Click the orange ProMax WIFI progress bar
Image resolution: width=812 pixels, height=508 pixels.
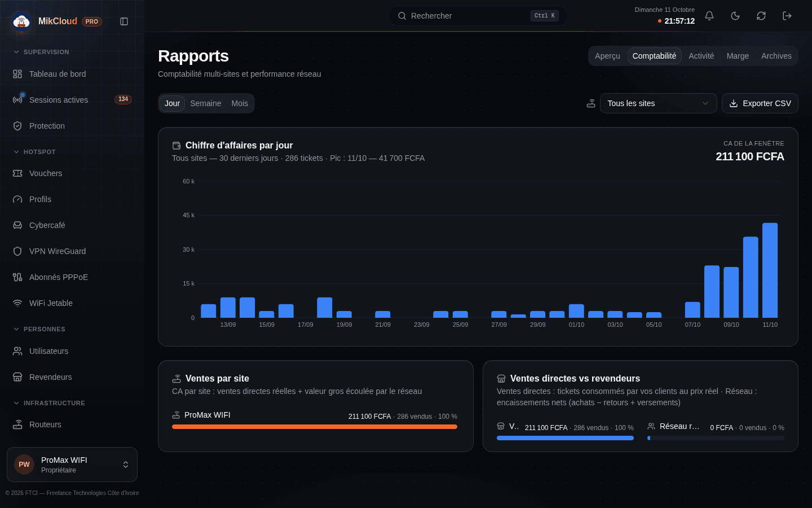pyautogui.click(x=315, y=427)
